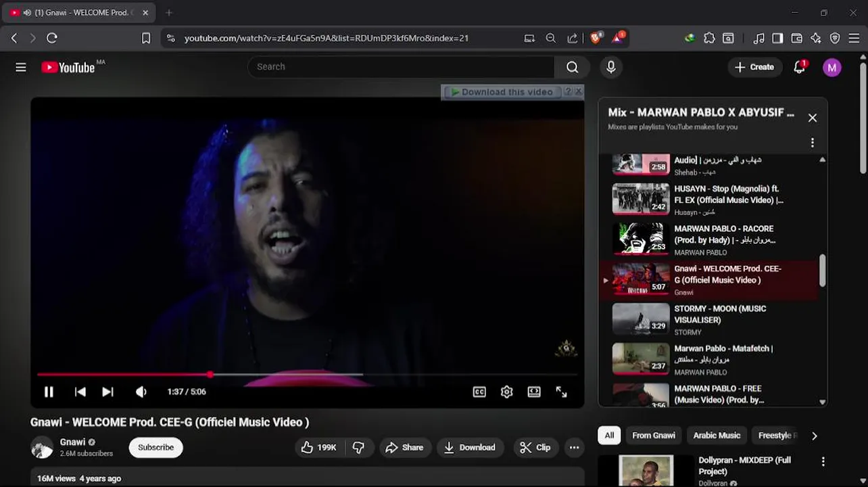Reload the page
This screenshot has height=487, width=868.
(52, 39)
